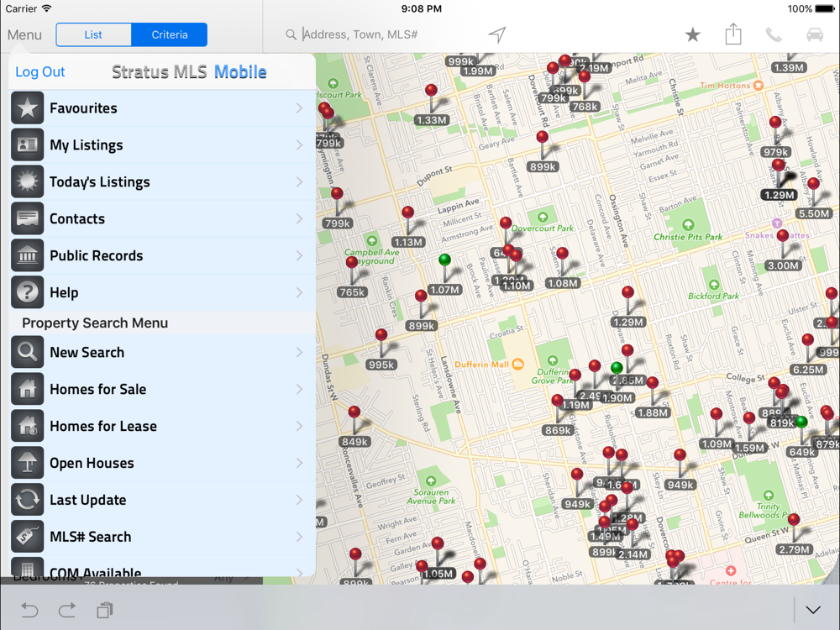Screen dimensions: 840x630
Task: Switch to the List tab
Action: [x=94, y=34]
